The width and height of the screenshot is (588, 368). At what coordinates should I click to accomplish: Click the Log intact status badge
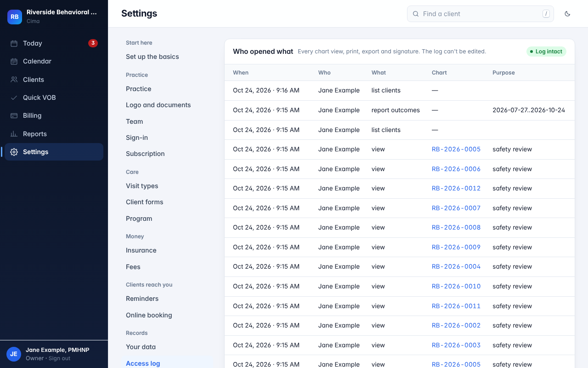[x=546, y=52]
